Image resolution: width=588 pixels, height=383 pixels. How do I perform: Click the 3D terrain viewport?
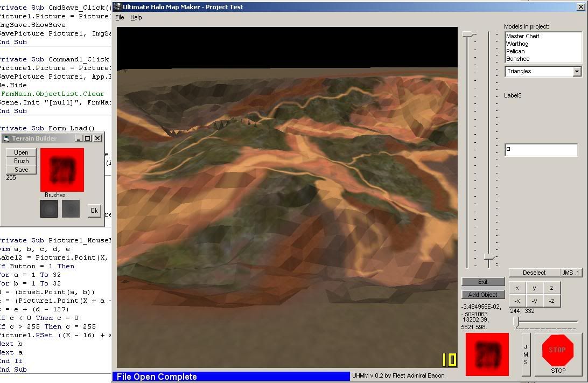pos(287,197)
